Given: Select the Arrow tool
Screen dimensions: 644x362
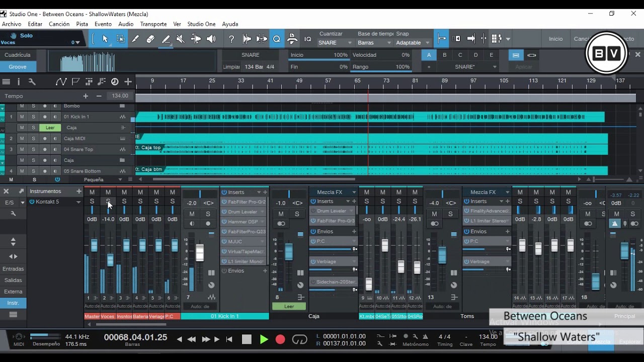Looking at the screenshot, I should (105, 39).
